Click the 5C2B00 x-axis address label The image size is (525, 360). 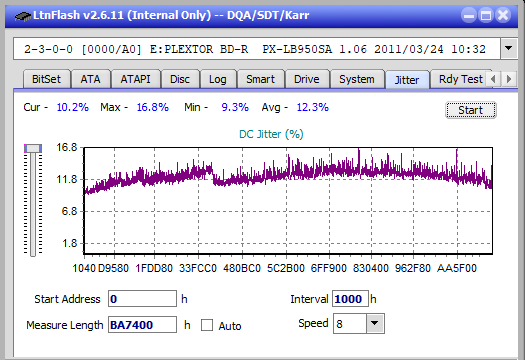[286, 268]
